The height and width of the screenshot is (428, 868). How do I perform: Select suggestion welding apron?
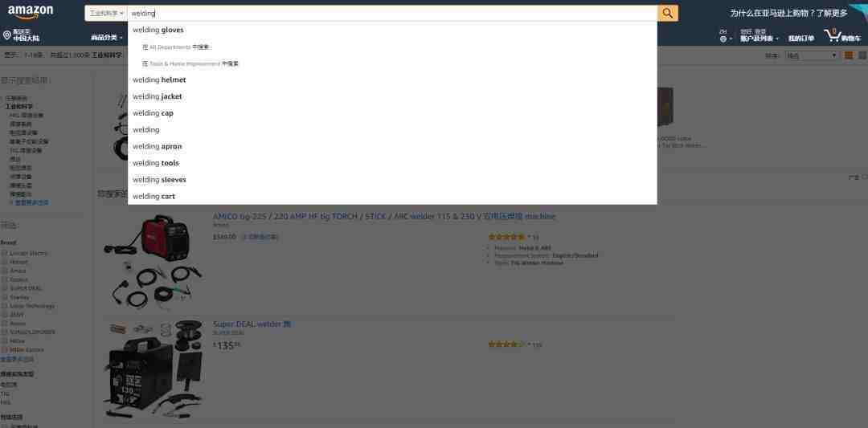[x=392, y=146]
